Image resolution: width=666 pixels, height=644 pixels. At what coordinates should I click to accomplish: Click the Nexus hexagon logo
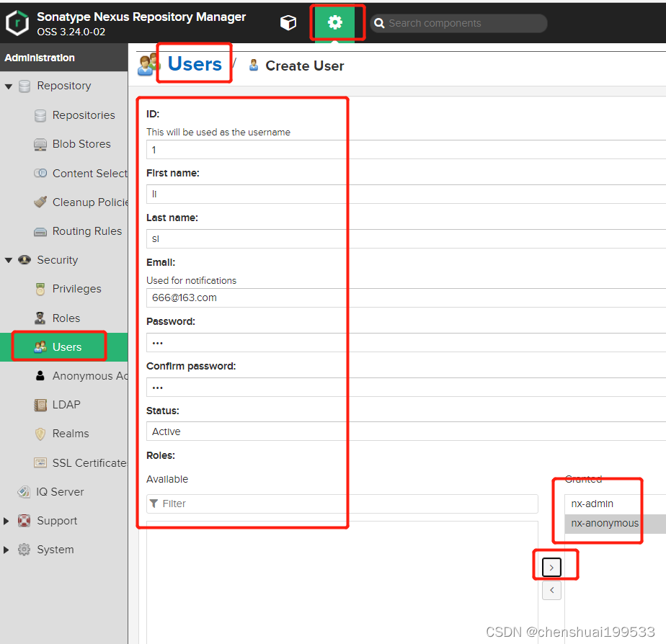17,23
